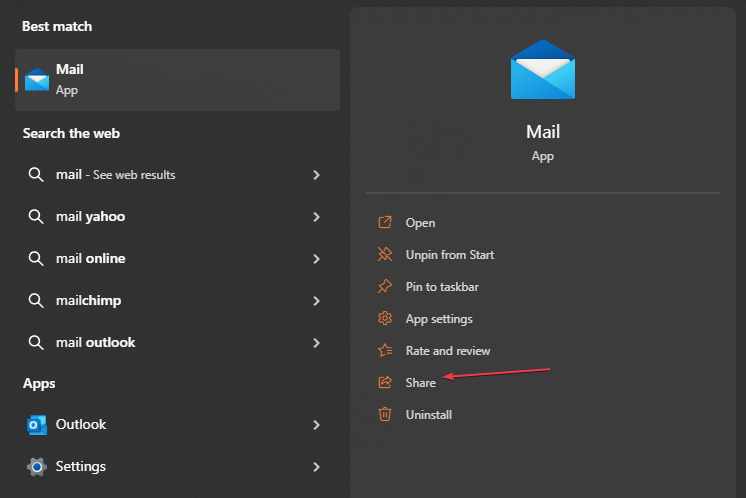
Task: Click the Rate and review star icon
Action: pos(384,351)
